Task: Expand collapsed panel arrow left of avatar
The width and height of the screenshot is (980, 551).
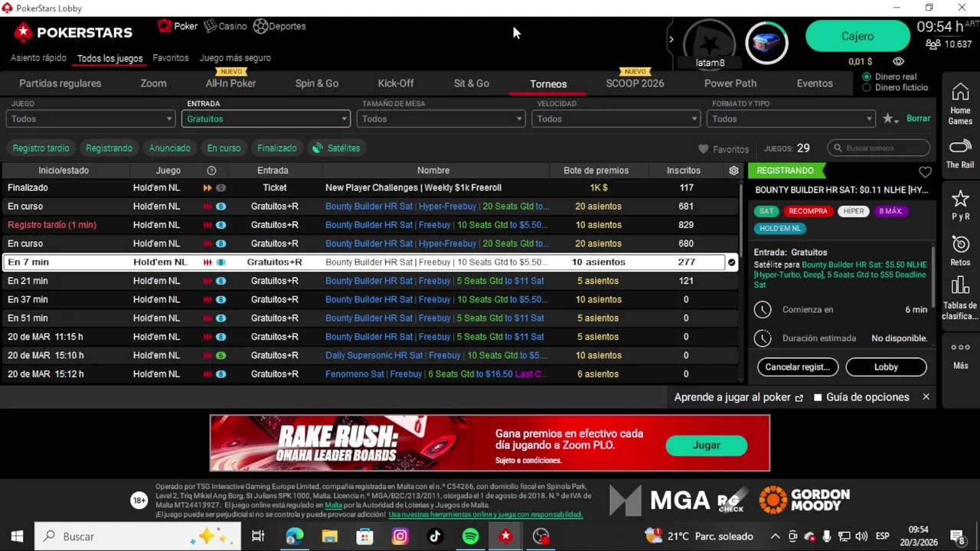Action: (x=671, y=39)
